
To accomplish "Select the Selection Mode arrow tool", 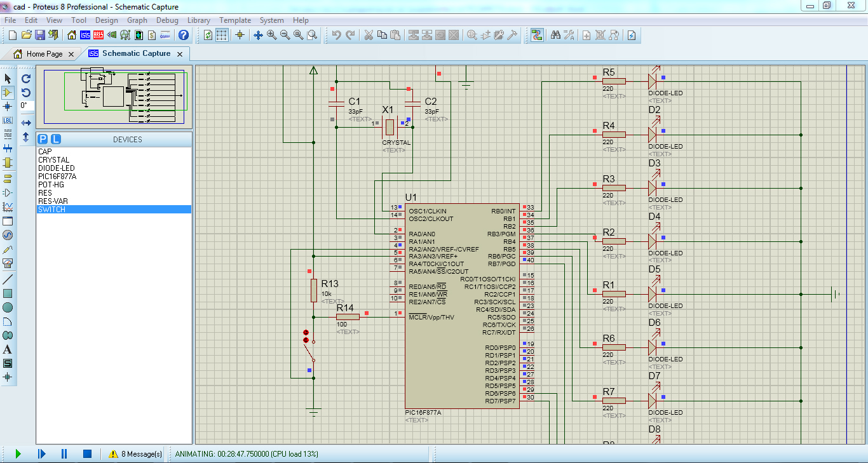I will (x=8, y=78).
